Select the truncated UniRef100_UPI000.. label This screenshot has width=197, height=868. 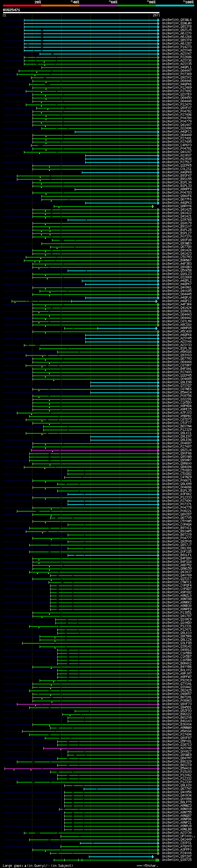point(179,836)
